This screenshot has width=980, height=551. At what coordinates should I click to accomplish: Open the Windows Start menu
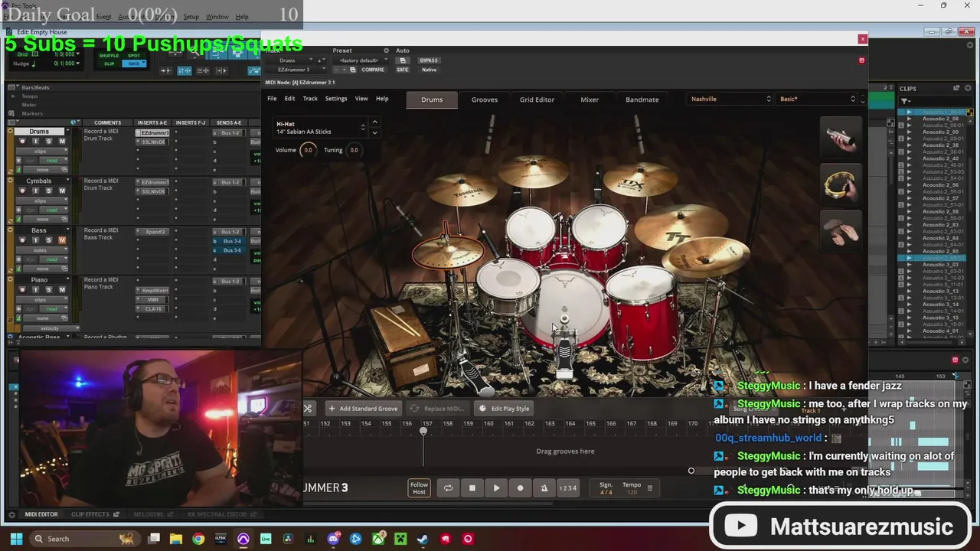[15, 539]
